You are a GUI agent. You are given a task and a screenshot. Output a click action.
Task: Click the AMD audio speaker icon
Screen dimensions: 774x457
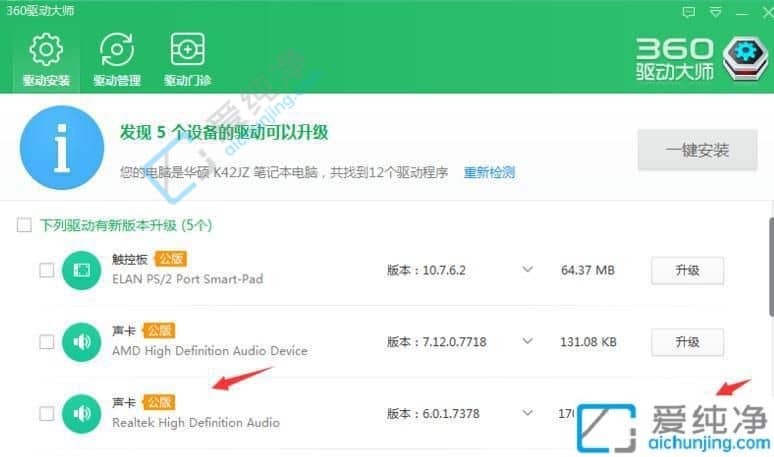click(x=81, y=342)
